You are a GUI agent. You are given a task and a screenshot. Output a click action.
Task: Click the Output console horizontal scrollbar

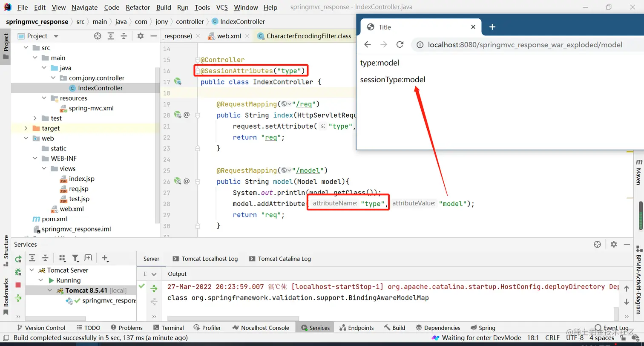coord(233,318)
